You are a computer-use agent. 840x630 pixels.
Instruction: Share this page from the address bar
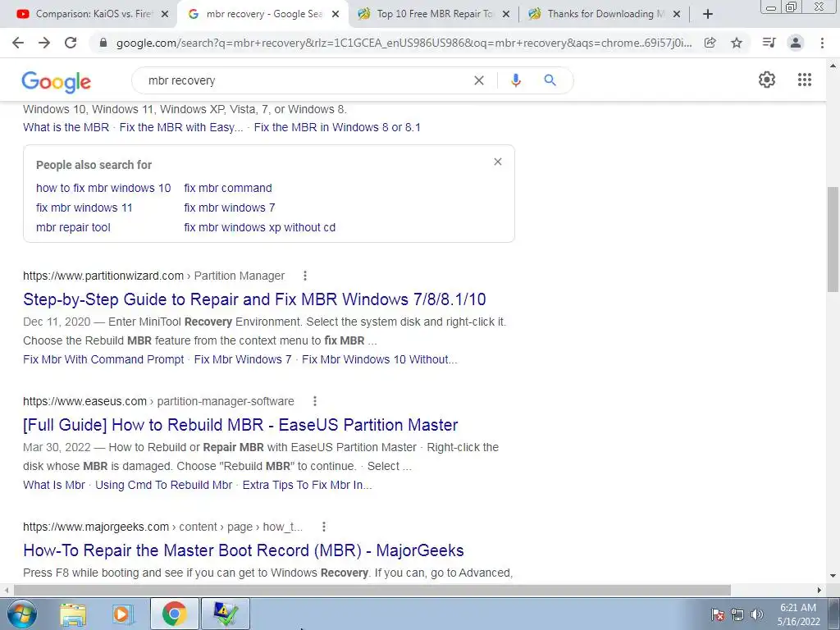tap(710, 43)
